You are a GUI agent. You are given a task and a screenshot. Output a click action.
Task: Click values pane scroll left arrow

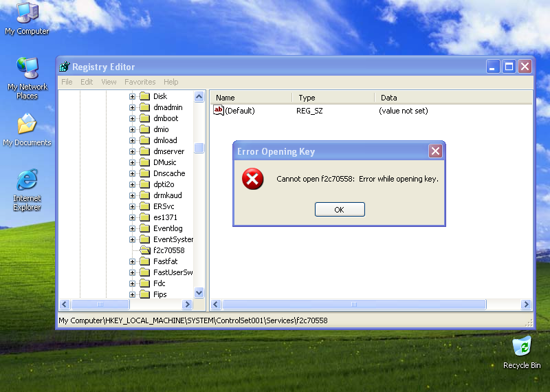(x=216, y=304)
